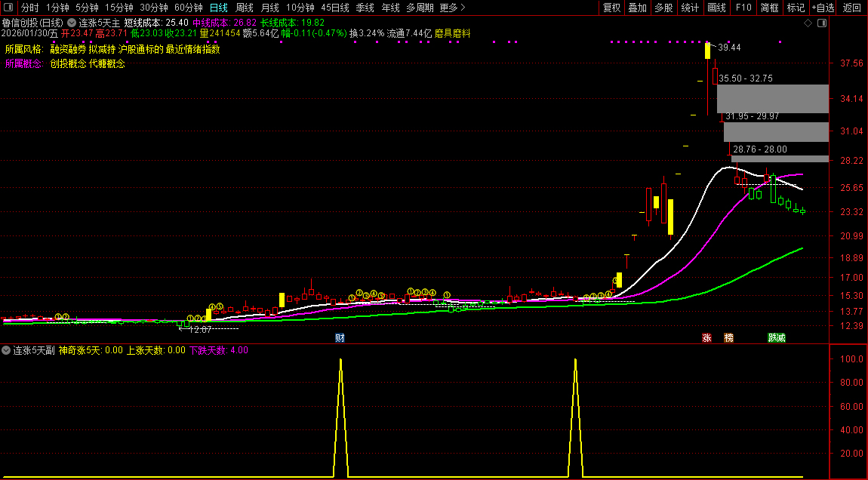The image size is (868, 480).
Task: Click the 财 marker on timeline
Action: (x=340, y=337)
